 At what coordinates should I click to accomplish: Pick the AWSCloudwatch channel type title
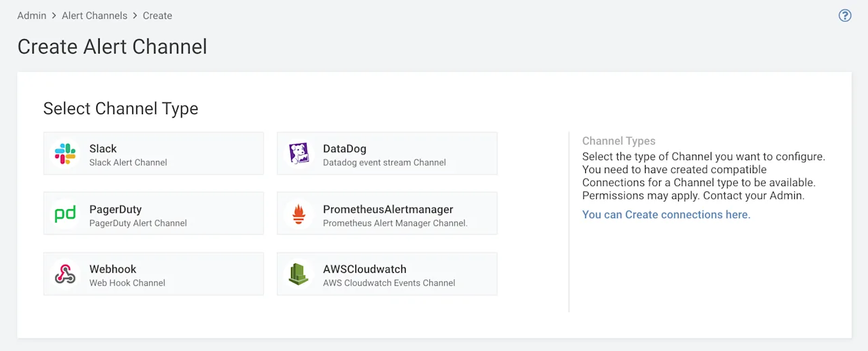(365, 269)
